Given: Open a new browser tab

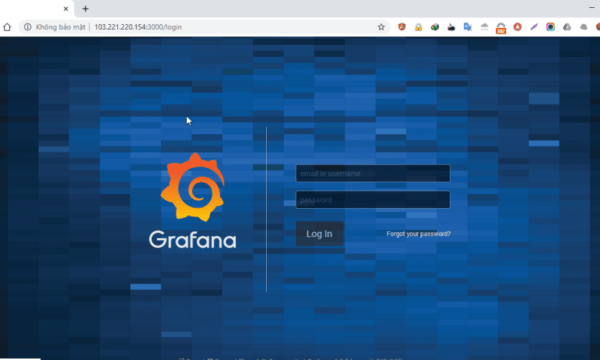Looking at the screenshot, I should point(85,9).
